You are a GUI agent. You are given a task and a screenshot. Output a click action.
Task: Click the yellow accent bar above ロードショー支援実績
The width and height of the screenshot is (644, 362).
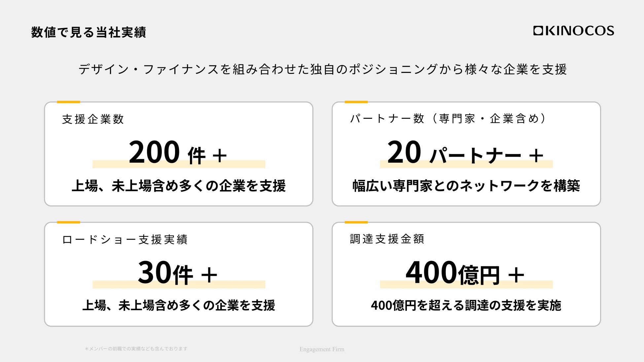(x=68, y=222)
